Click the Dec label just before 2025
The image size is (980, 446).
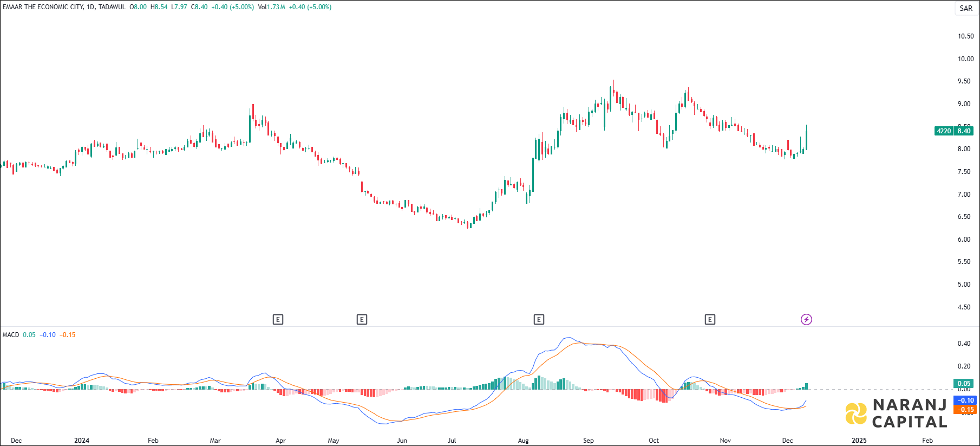click(788, 441)
